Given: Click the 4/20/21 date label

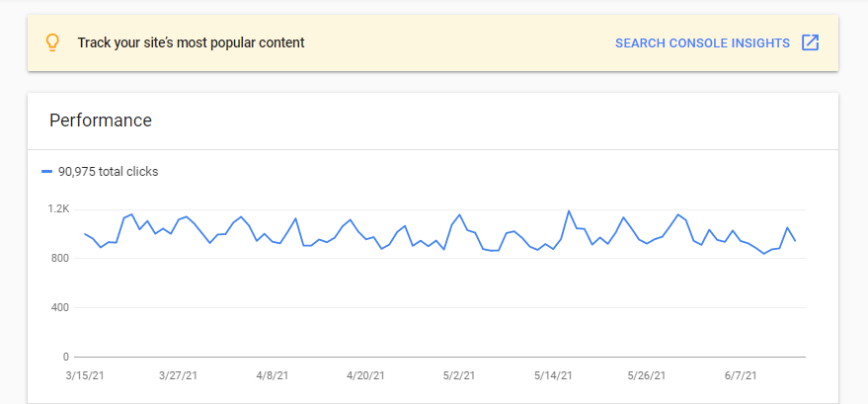Looking at the screenshot, I should click(x=365, y=375).
